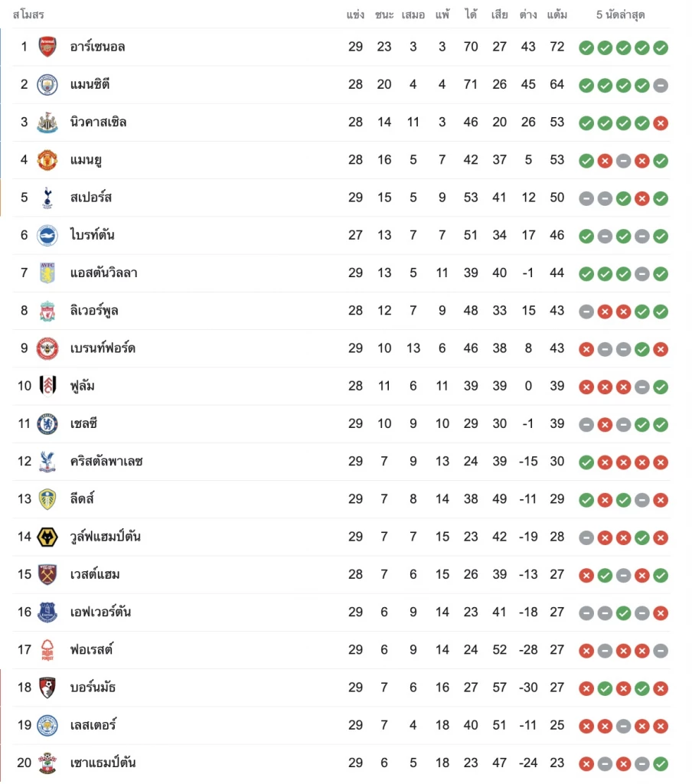Select the Chelsea badge icon
692x784 pixels.
click(47, 423)
